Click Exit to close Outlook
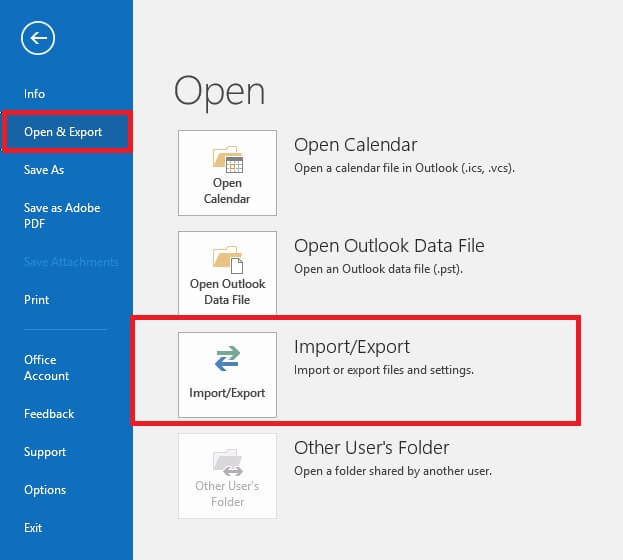The image size is (623, 560). 33,528
